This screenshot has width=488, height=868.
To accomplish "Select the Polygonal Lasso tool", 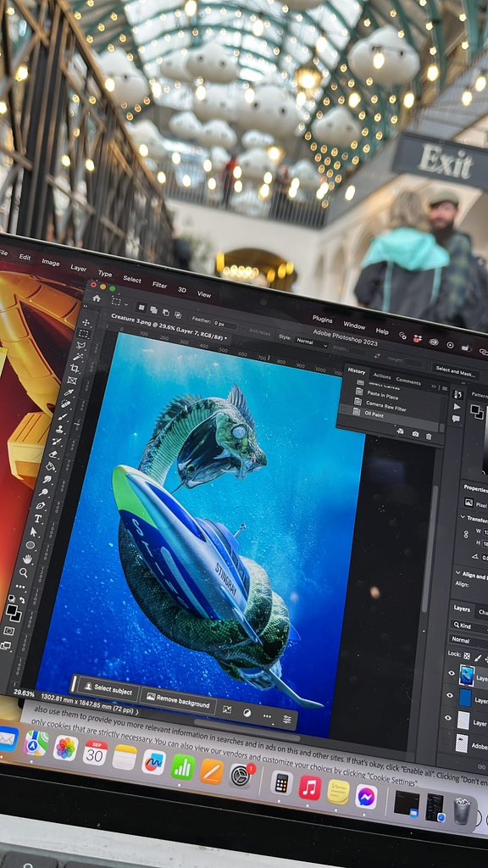I will (80, 346).
